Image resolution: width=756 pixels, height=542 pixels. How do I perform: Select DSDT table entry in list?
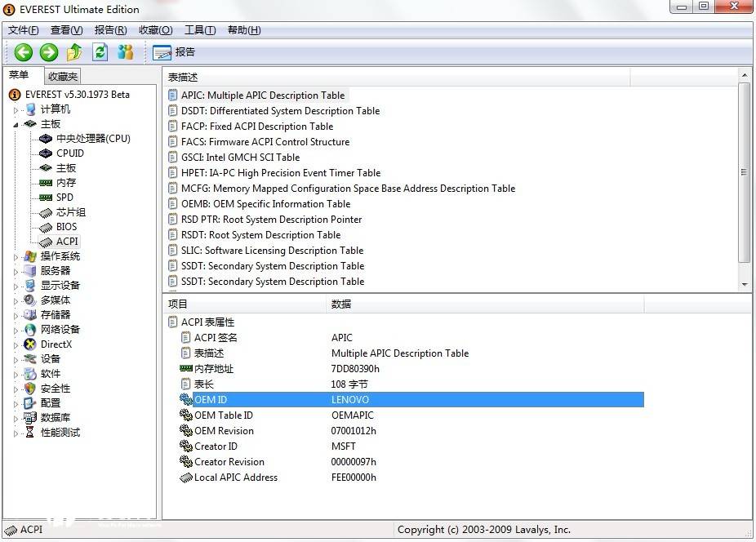click(x=280, y=111)
